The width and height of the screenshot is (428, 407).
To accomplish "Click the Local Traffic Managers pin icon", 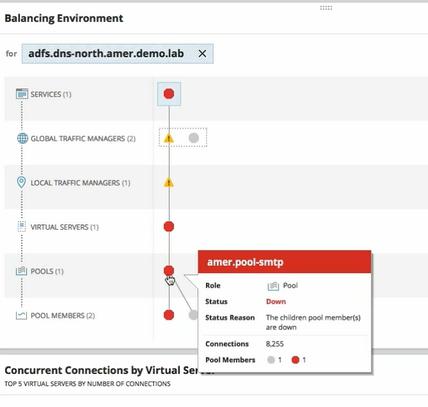I will 21,182.
